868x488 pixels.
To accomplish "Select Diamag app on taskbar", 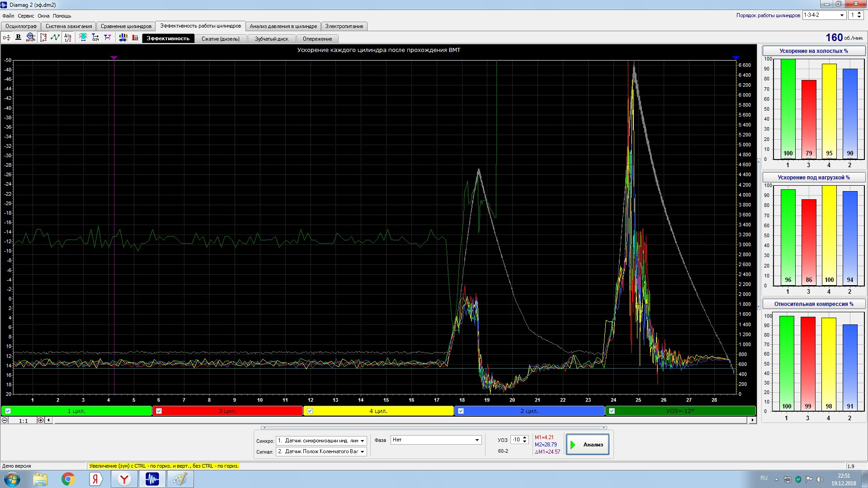I will coord(152,479).
